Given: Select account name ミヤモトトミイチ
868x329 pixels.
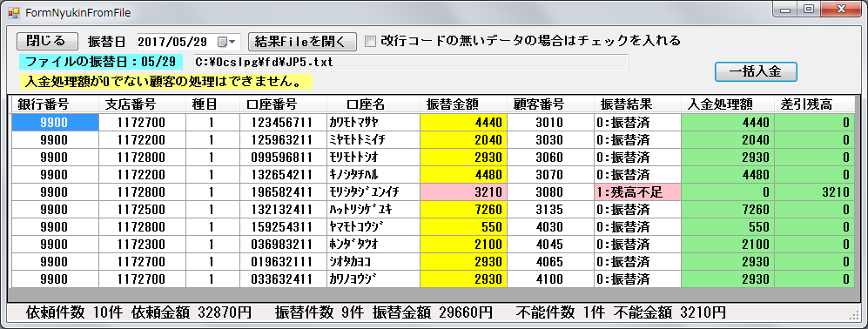Looking at the screenshot, I should pyautogui.click(x=373, y=140).
